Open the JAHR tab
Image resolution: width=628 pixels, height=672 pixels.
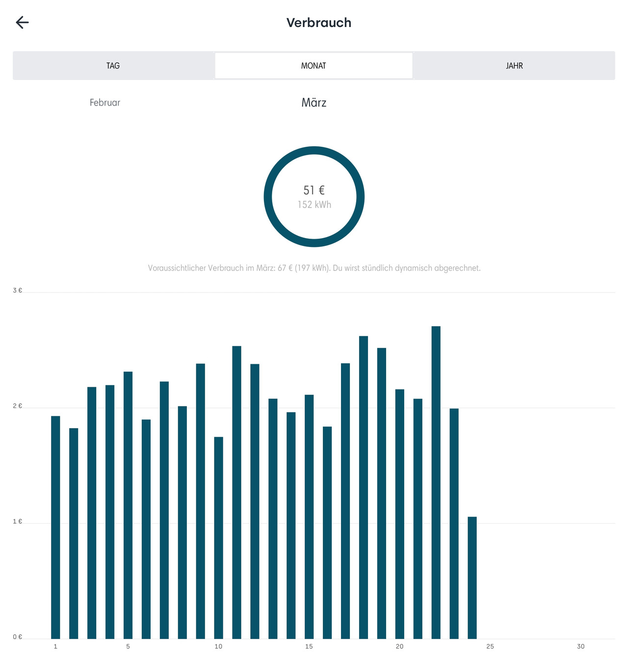tap(514, 66)
